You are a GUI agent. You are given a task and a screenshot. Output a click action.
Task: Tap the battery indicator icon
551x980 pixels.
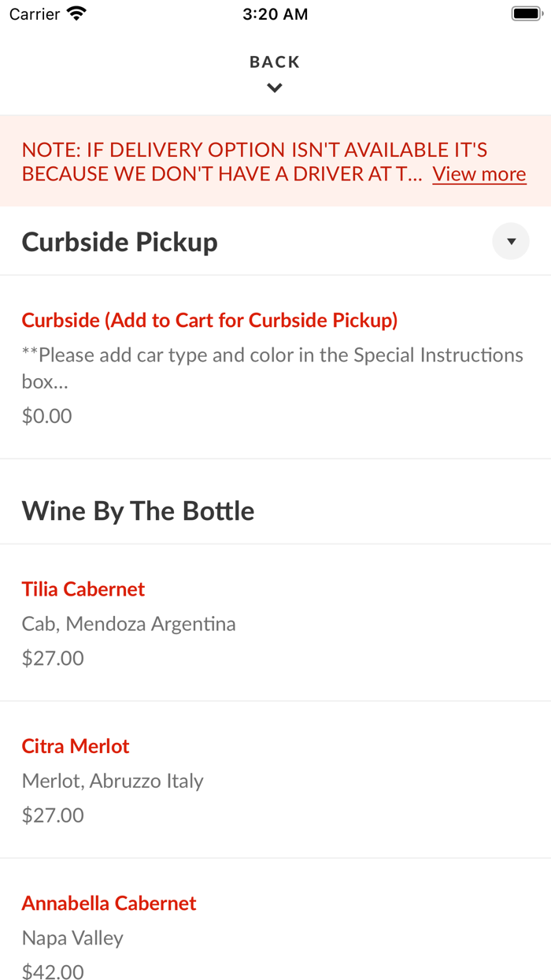(524, 13)
